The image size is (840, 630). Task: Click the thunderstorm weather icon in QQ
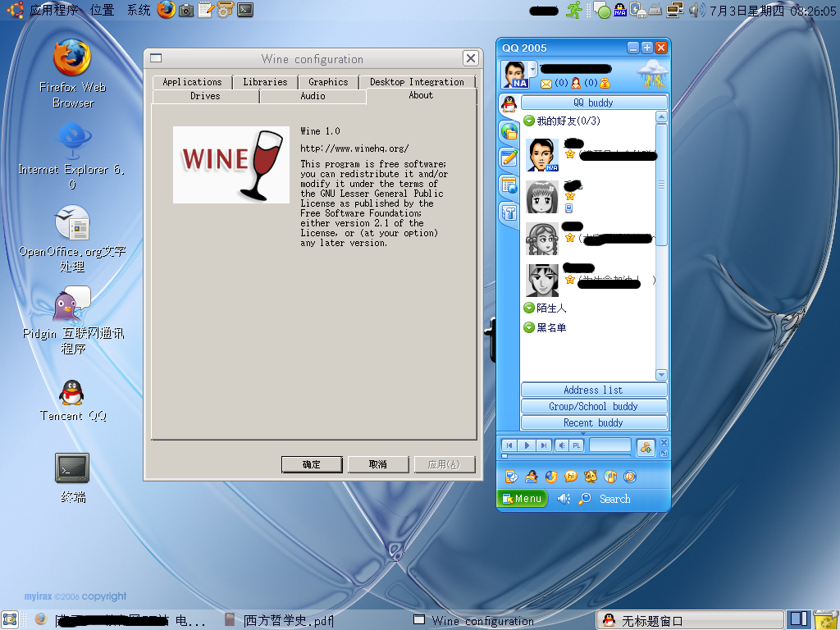(652, 74)
